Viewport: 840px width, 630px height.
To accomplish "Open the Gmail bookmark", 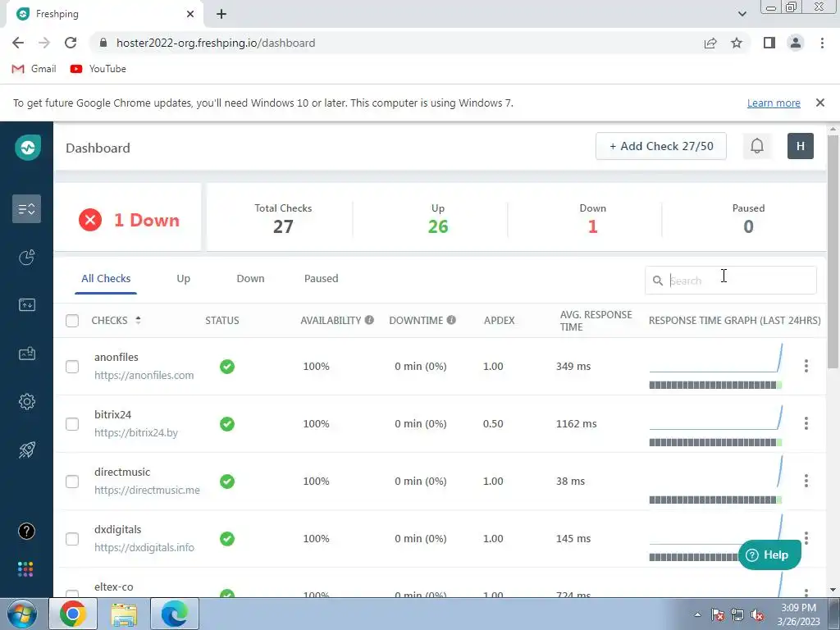I will coord(34,69).
